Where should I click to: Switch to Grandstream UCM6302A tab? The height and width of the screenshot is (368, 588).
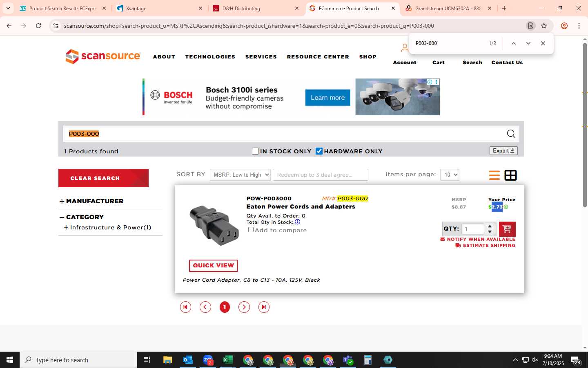(448, 8)
